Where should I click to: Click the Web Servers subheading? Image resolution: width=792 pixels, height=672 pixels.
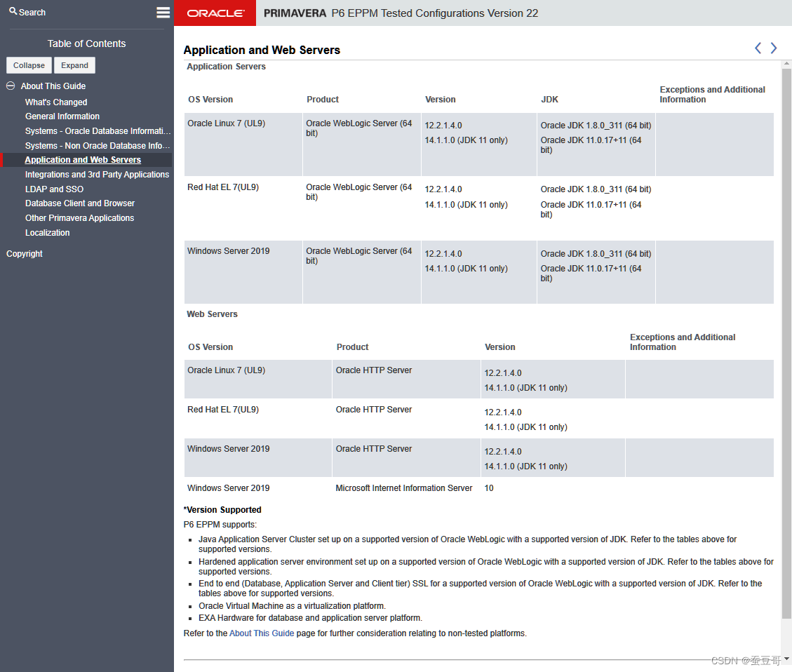point(212,314)
